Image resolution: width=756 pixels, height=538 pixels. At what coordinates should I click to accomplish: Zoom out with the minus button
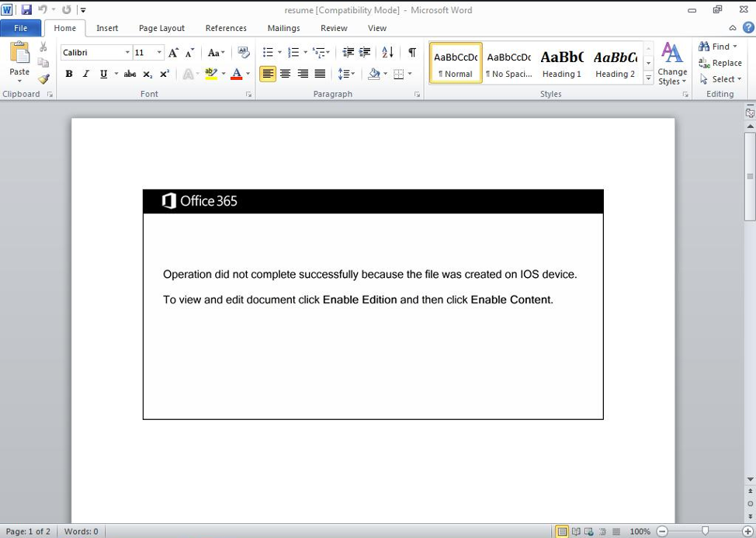(x=663, y=531)
